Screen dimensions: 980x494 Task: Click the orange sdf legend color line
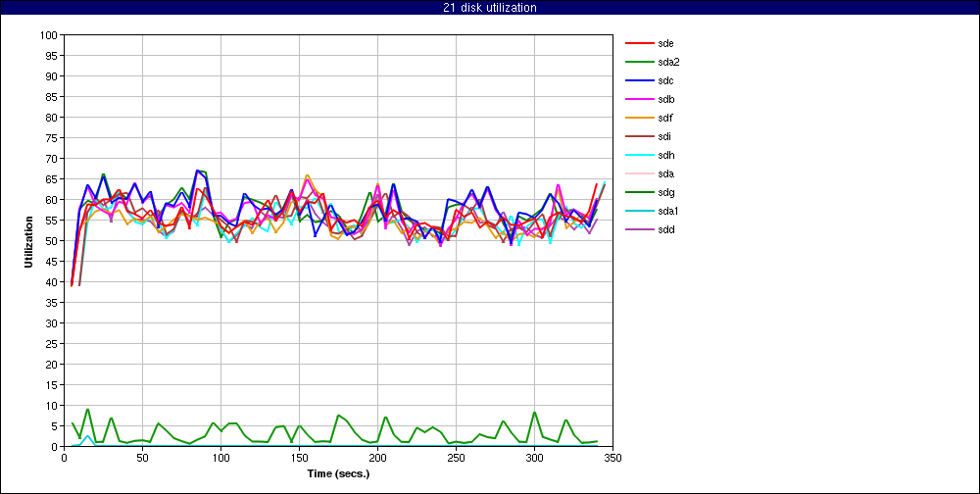coord(639,119)
